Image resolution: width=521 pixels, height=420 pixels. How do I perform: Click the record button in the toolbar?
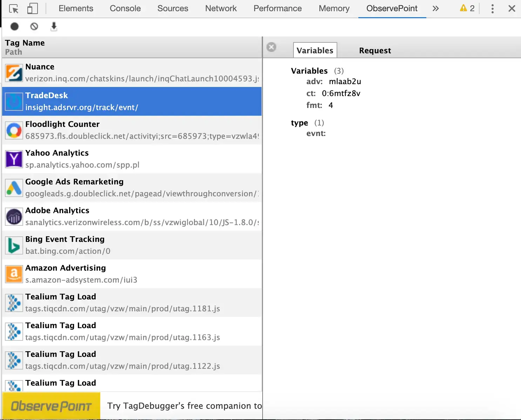point(14,26)
